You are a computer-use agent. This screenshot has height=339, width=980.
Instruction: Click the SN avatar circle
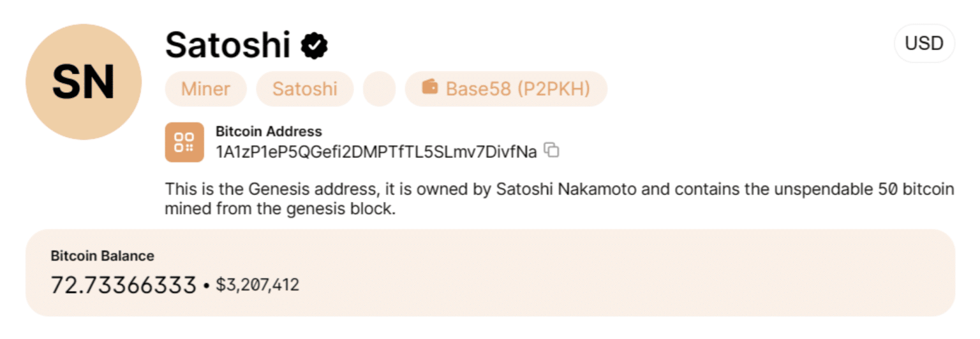point(84,82)
